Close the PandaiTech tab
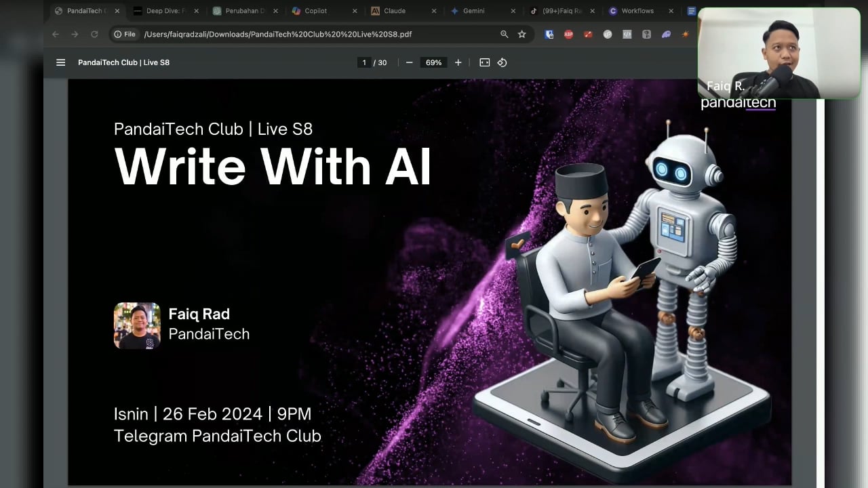 click(x=117, y=11)
